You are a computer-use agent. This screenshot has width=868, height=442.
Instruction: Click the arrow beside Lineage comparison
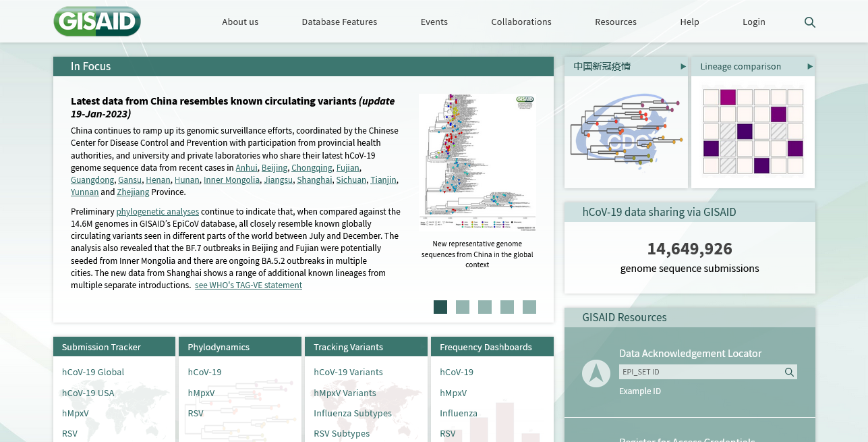point(810,66)
